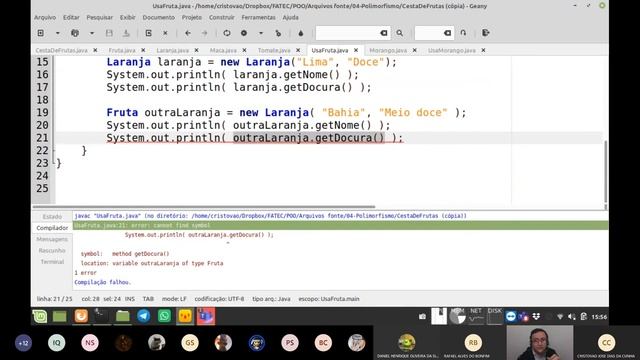Select the Estado message panel tab
640x360 pixels.
[x=52, y=217]
